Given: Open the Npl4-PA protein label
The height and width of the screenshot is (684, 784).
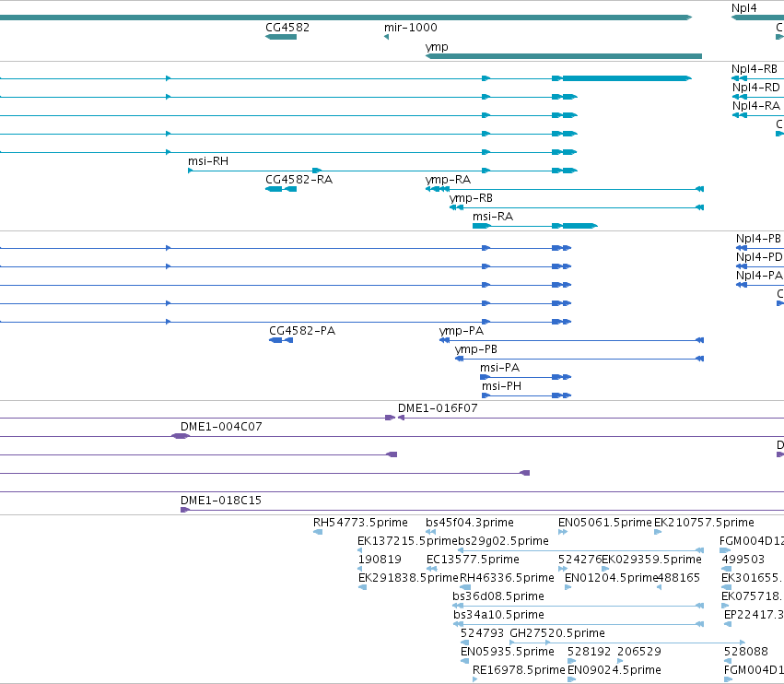Looking at the screenshot, I should coord(759,276).
